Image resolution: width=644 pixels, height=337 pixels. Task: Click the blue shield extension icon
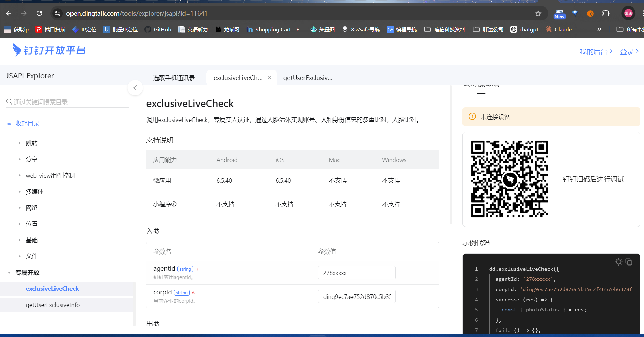[575, 13]
